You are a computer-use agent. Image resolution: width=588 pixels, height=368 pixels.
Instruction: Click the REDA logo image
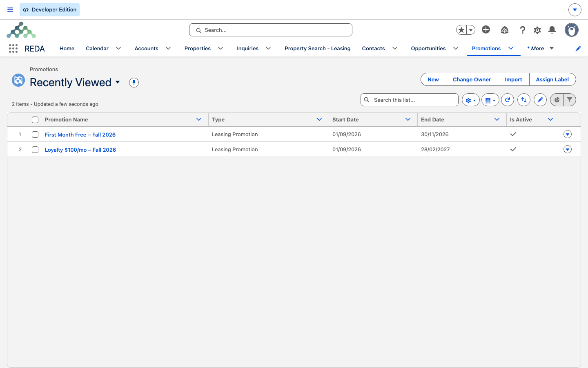click(x=21, y=30)
